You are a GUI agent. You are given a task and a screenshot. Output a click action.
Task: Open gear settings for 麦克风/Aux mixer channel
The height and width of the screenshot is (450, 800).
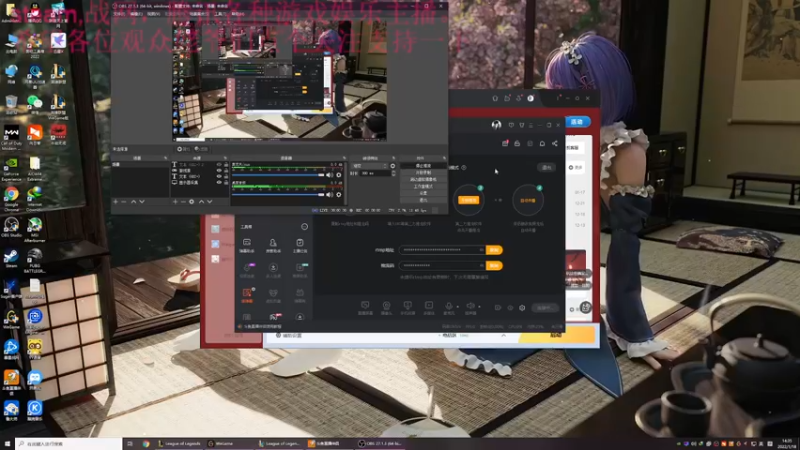click(x=338, y=175)
